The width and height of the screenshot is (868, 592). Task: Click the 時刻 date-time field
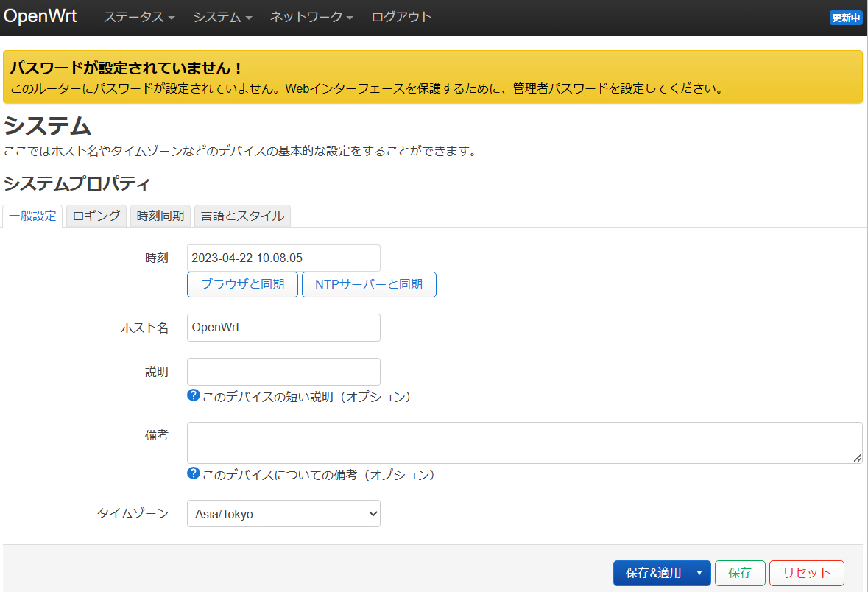click(x=283, y=258)
